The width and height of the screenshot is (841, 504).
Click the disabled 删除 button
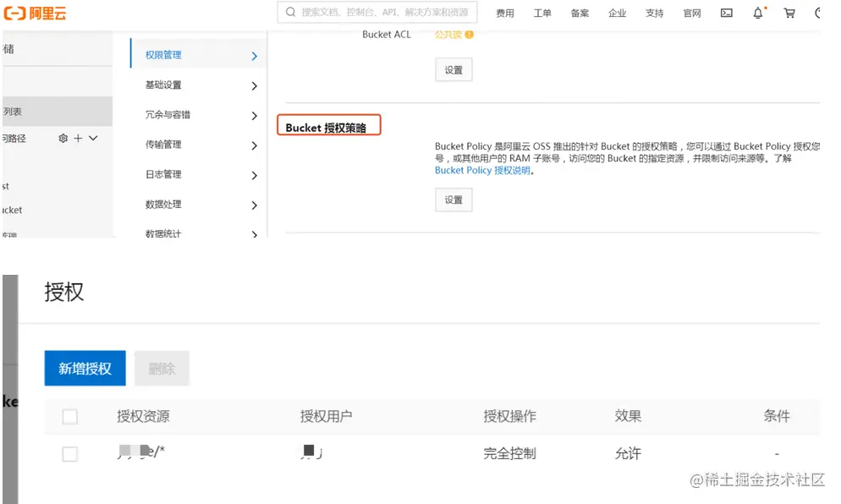(x=162, y=369)
